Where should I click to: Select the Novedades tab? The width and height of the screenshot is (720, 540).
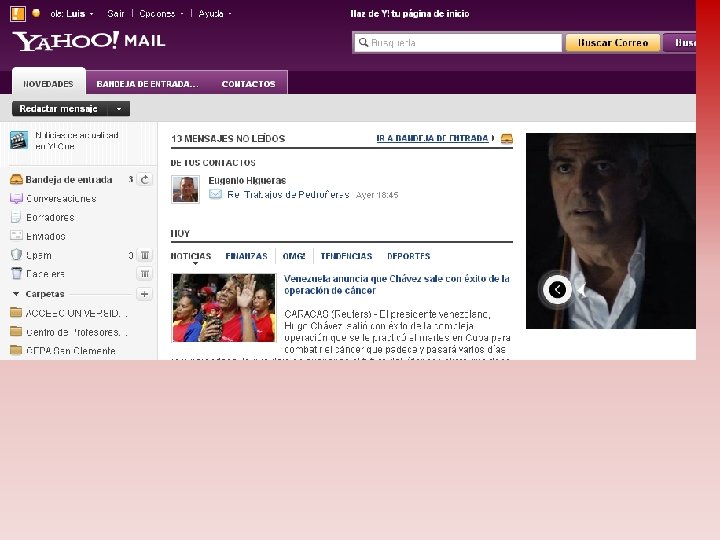click(x=49, y=84)
